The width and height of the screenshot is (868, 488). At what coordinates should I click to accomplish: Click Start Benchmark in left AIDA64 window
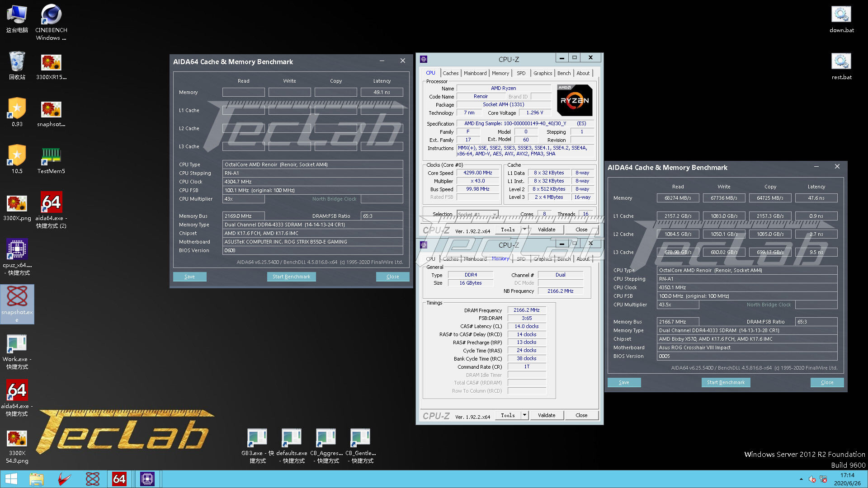coord(292,277)
